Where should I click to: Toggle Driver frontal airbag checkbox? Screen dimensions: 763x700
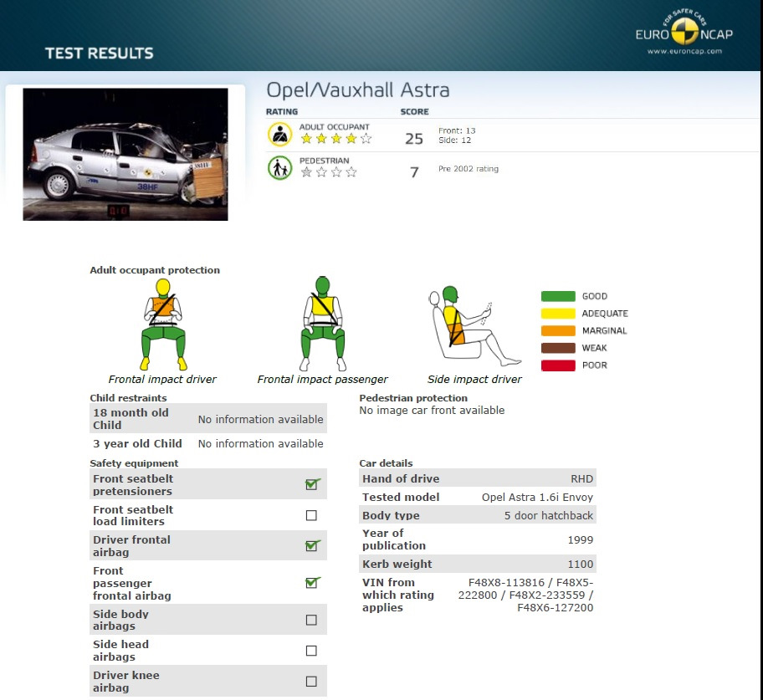pyautogui.click(x=311, y=546)
